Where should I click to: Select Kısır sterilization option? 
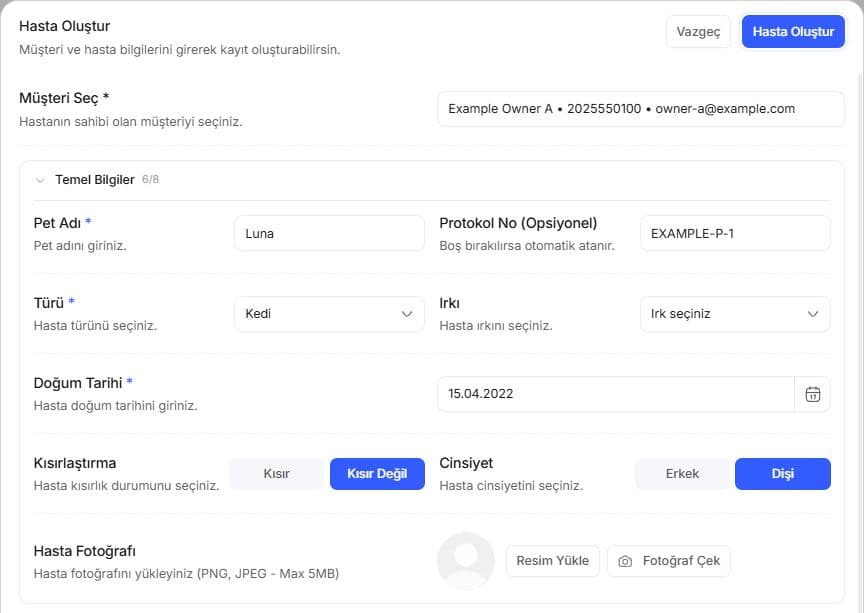click(x=276, y=474)
